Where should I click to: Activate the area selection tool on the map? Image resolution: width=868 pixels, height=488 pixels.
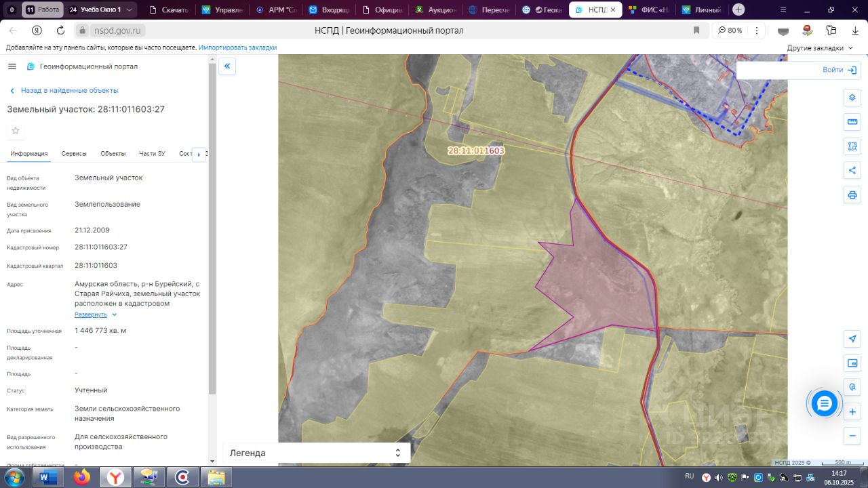click(x=852, y=146)
